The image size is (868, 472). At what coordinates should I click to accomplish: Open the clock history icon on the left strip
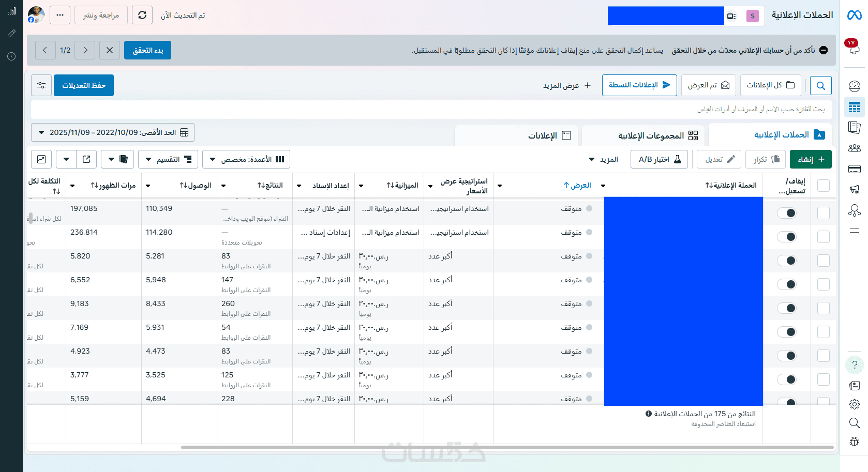coord(11,56)
